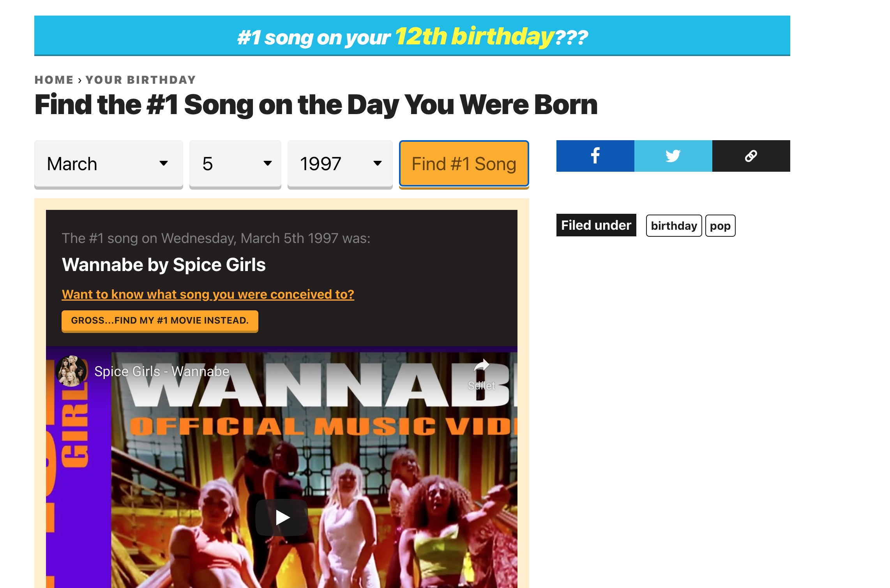Open Spice Girls channel avatar

click(71, 371)
